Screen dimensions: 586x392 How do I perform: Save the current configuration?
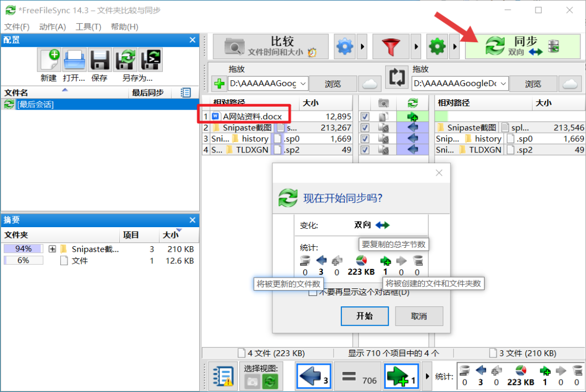(x=100, y=60)
